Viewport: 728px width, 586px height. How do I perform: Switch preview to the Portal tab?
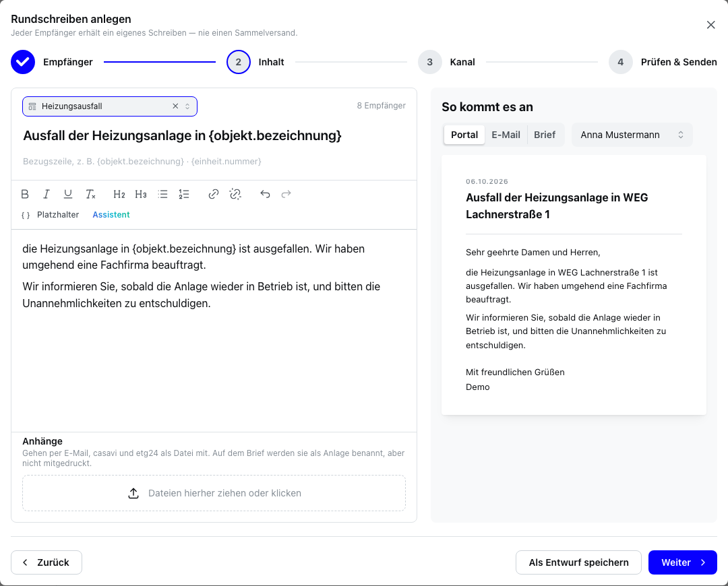[464, 135]
